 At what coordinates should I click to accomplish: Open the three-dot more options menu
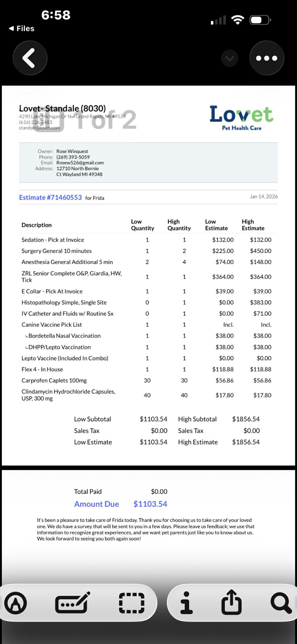pyautogui.click(x=267, y=58)
